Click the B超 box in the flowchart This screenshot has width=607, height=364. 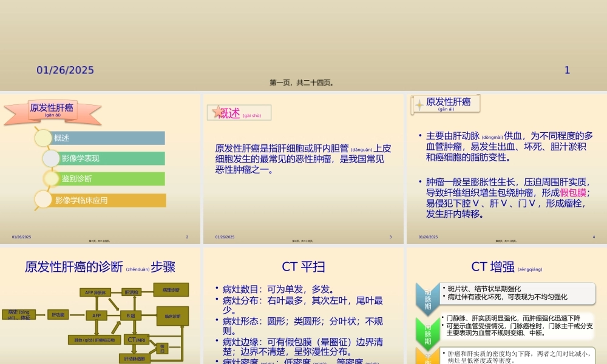coord(131,315)
